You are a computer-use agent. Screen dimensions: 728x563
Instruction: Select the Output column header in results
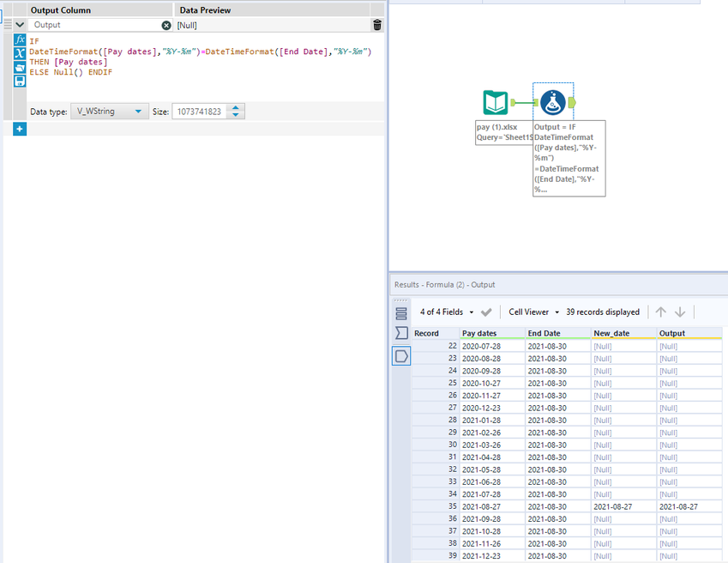(689, 333)
